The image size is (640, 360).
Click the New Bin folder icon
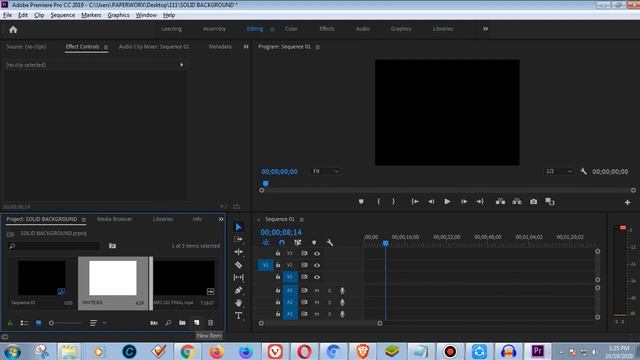tap(182, 323)
